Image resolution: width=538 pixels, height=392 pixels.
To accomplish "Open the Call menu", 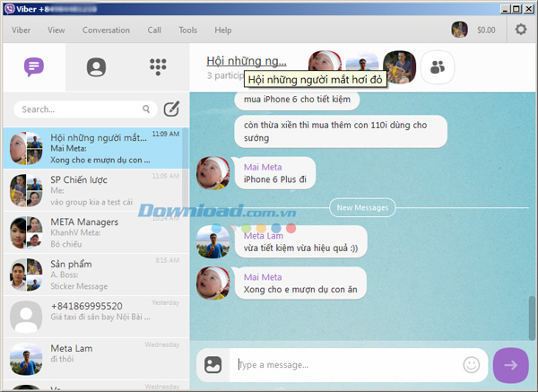I will click(154, 30).
